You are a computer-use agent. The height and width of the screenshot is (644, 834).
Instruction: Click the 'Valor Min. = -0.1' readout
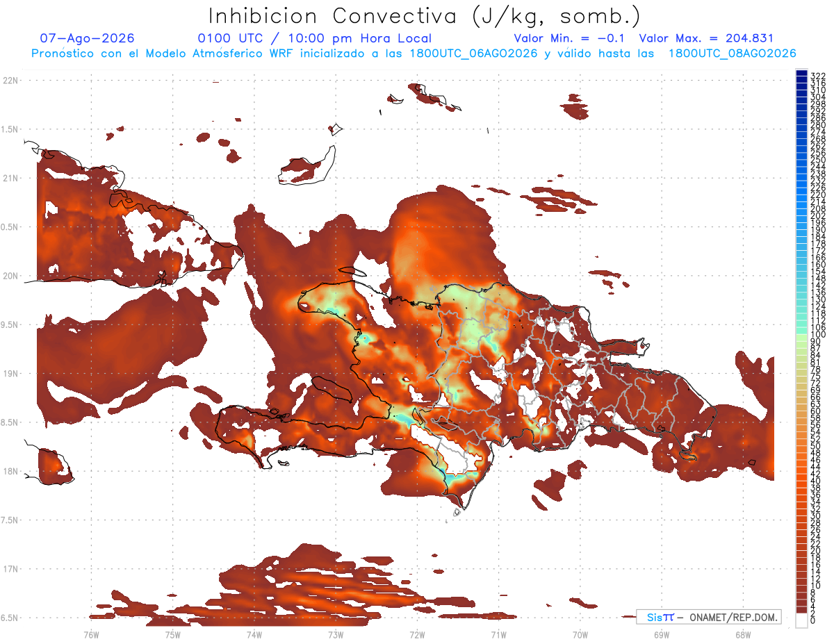click(570, 38)
